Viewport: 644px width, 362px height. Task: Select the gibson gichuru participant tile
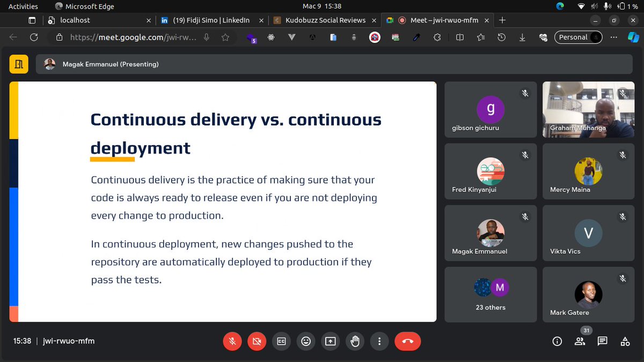pyautogui.click(x=491, y=110)
